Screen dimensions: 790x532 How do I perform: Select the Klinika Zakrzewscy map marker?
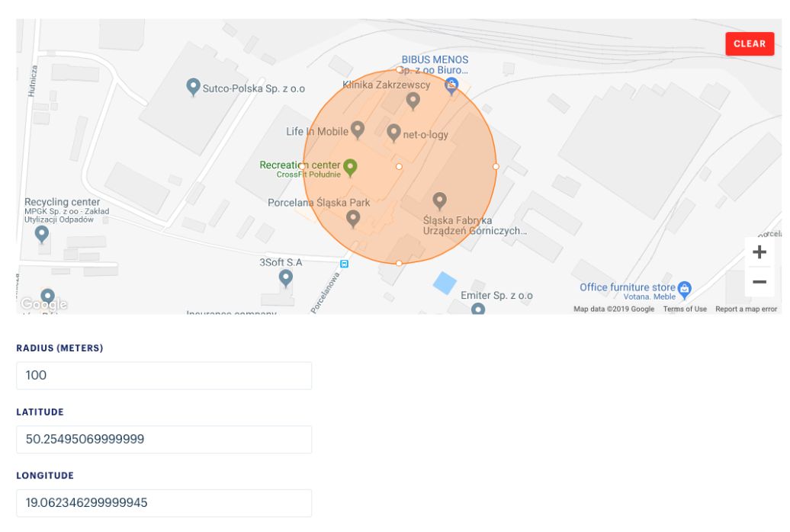[x=413, y=100]
